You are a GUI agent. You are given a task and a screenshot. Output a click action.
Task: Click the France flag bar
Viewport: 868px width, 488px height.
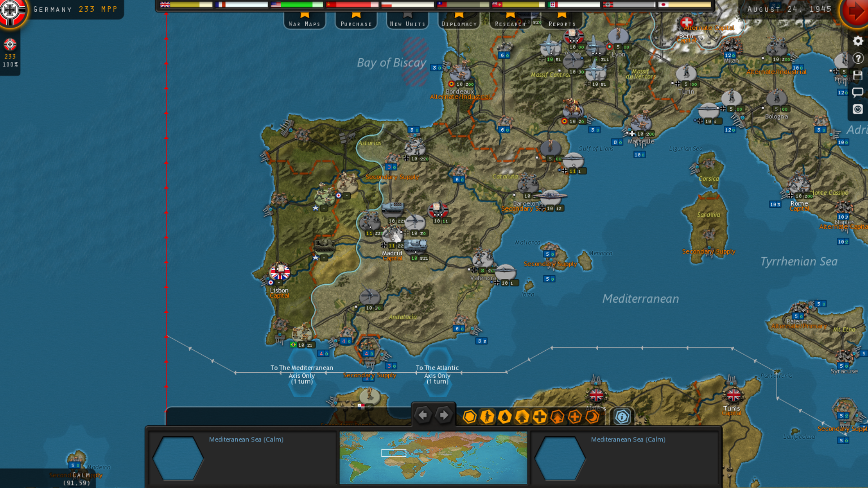click(241, 5)
